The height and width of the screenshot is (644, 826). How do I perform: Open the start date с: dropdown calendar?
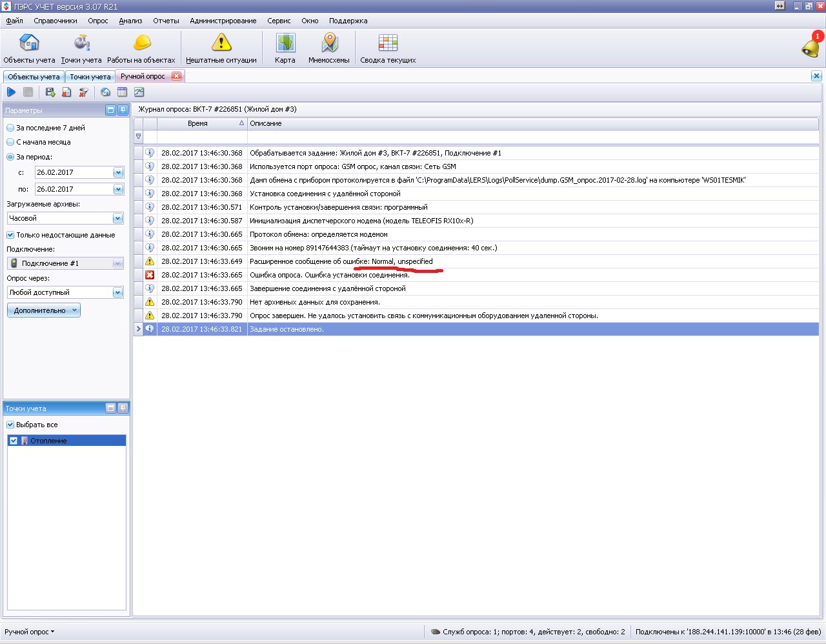(x=118, y=172)
